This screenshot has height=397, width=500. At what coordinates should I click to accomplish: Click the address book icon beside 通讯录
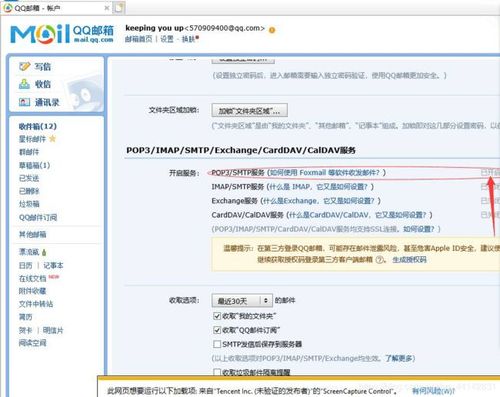coord(24,102)
